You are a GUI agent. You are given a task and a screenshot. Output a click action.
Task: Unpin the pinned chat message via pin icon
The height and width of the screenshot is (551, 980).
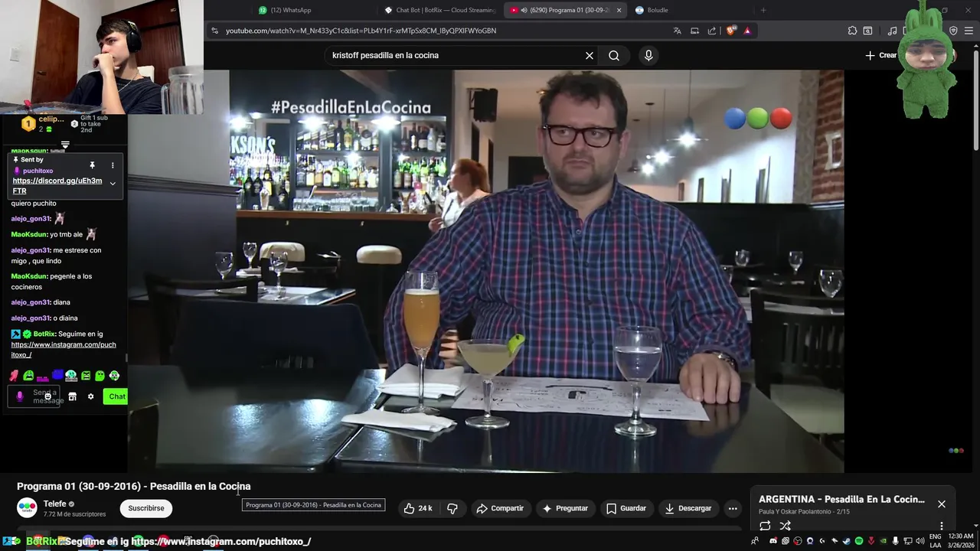tap(92, 165)
